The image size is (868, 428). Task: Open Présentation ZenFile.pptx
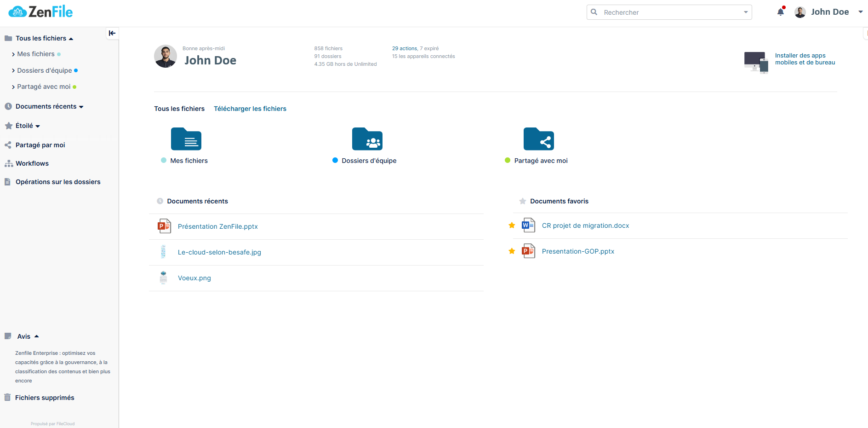click(x=218, y=226)
